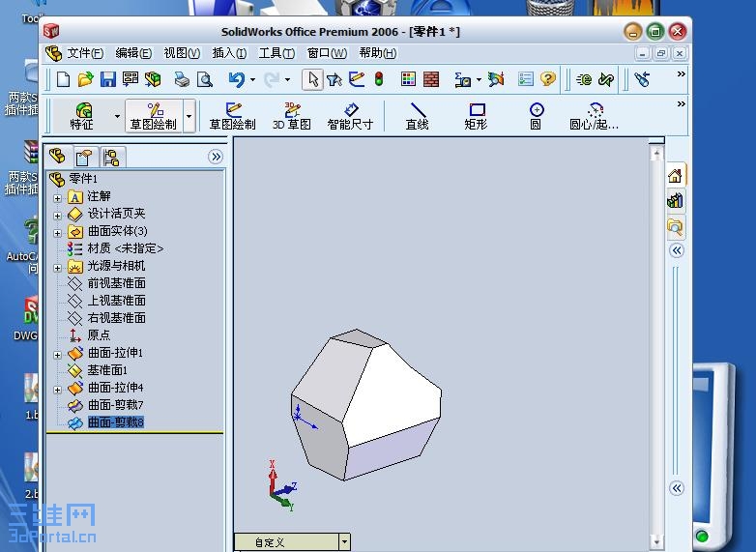The width and height of the screenshot is (756, 552).
Task: Select the 智能尺寸 smart dimension tool
Action: click(x=351, y=116)
